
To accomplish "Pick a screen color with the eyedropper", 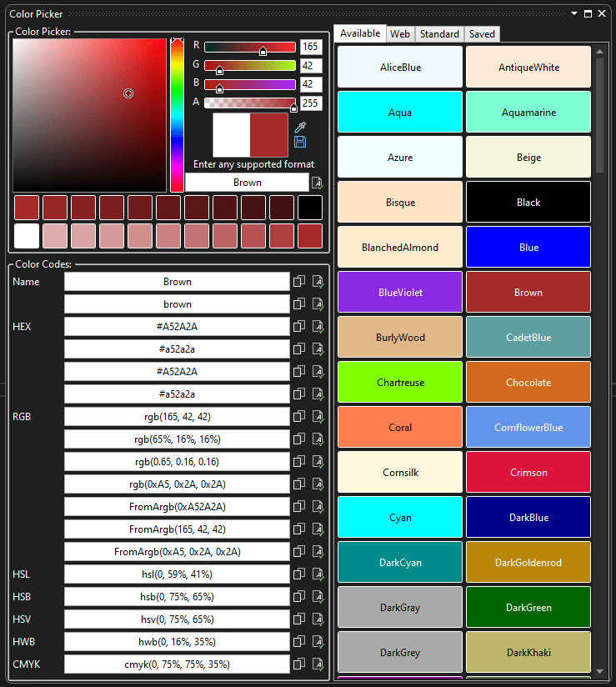I will [301, 127].
